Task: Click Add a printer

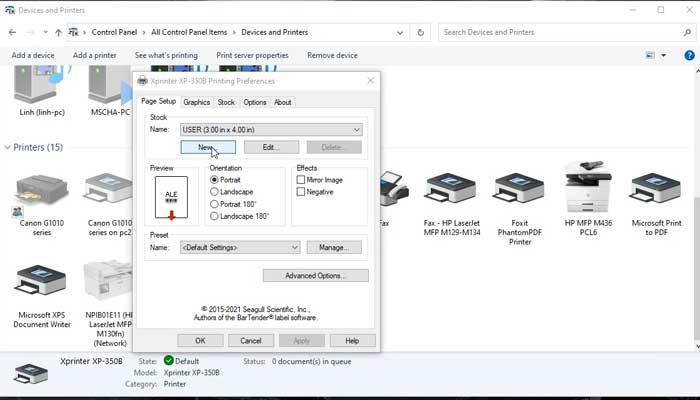Action: pos(95,55)
